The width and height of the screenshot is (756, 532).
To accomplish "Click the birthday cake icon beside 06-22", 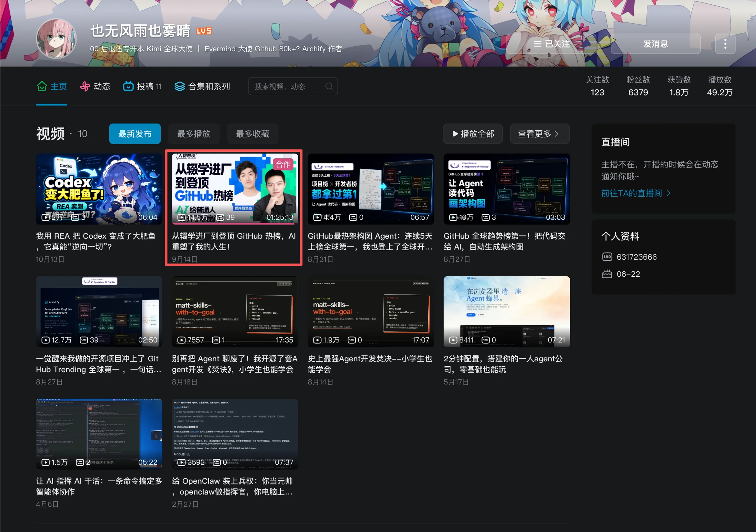I will coord(607,274).
